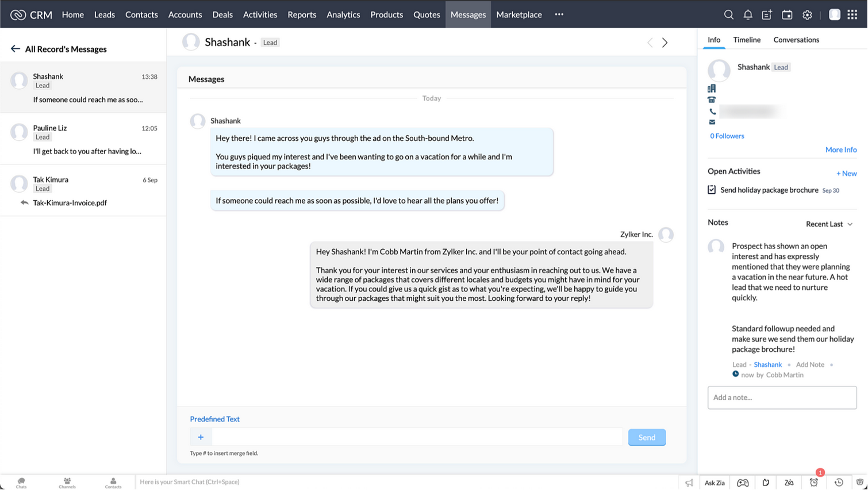Open the Reports module in navigation
This screenshot has height=490, width=868.
point(302,14)
